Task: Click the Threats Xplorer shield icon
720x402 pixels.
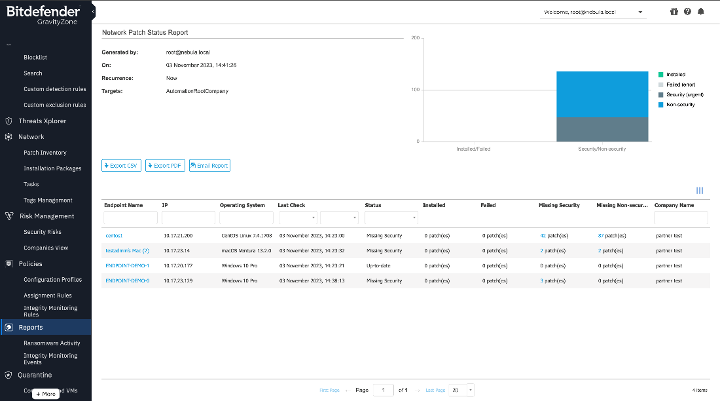Action: click(x=9, y=120)
